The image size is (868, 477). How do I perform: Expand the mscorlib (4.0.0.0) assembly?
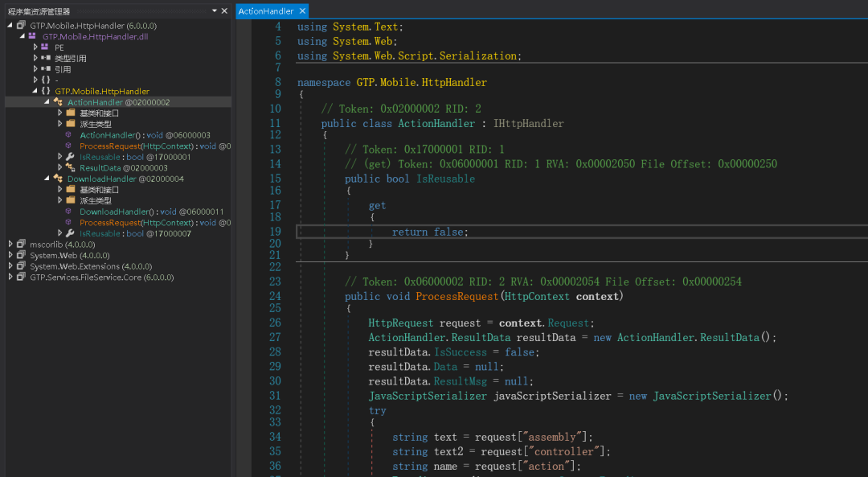(10, 244)
